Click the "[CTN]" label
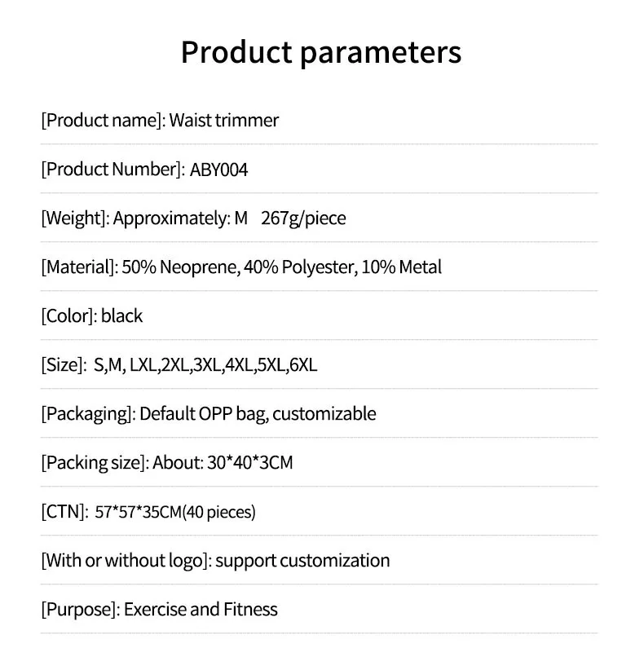 click(x=64, y=512)
